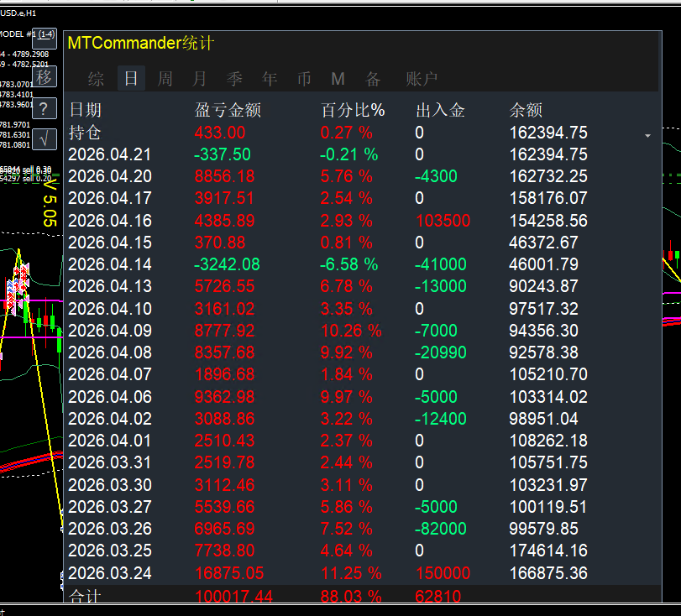Image resolution: width=681 pixels, height=616 pixels.
Task: Select the 账户 account tab
Action: coord(422,78)
